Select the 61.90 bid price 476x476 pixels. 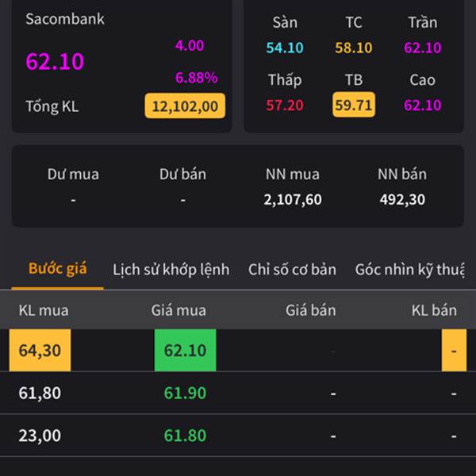185,393
